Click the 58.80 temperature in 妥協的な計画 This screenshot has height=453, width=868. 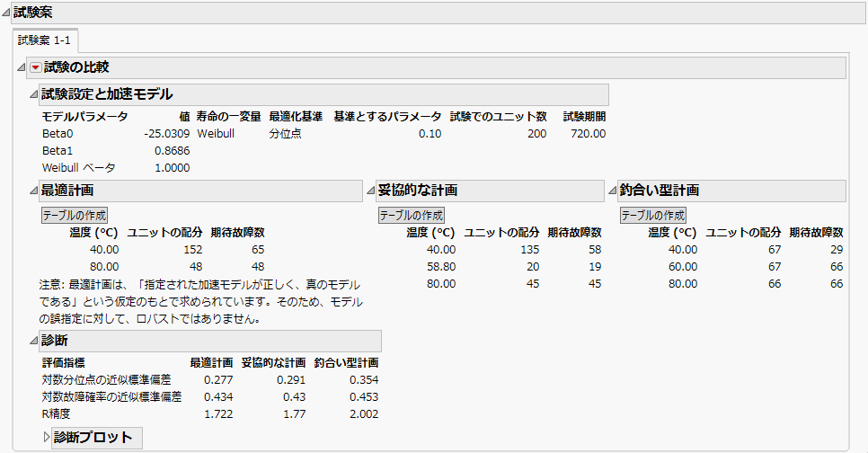441,267
